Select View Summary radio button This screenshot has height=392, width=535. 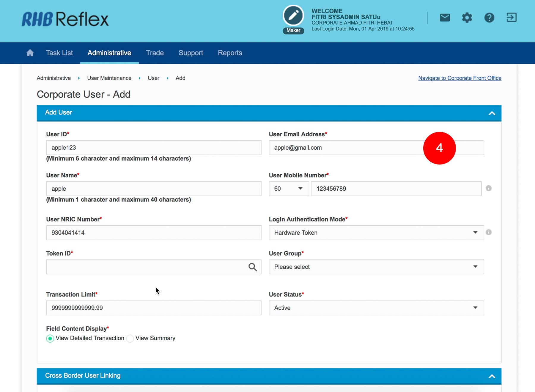[130, 339]
